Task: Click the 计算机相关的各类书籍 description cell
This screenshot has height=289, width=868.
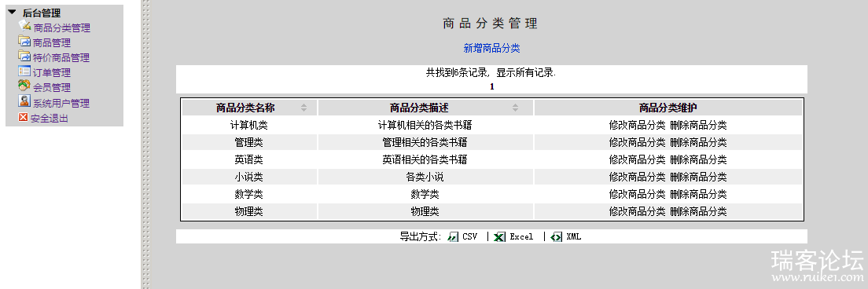Action: click(425, 126)
